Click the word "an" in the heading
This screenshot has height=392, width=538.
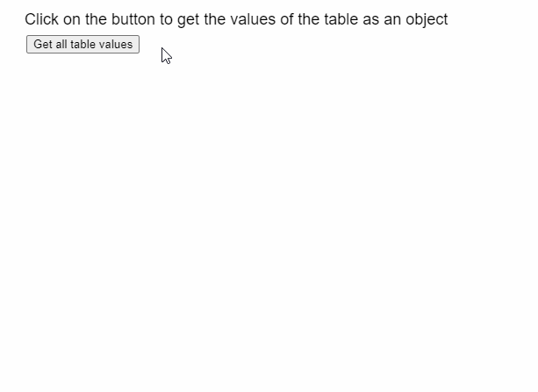click(391, 19)
